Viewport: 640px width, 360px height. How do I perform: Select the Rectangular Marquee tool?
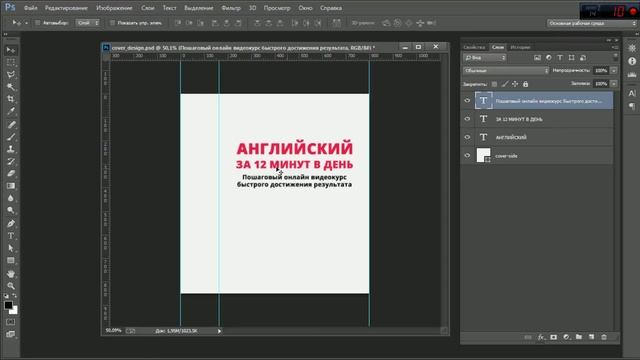(11, 62)
